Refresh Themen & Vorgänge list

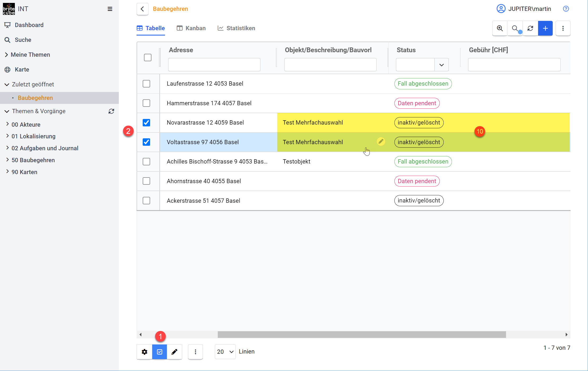111,111
